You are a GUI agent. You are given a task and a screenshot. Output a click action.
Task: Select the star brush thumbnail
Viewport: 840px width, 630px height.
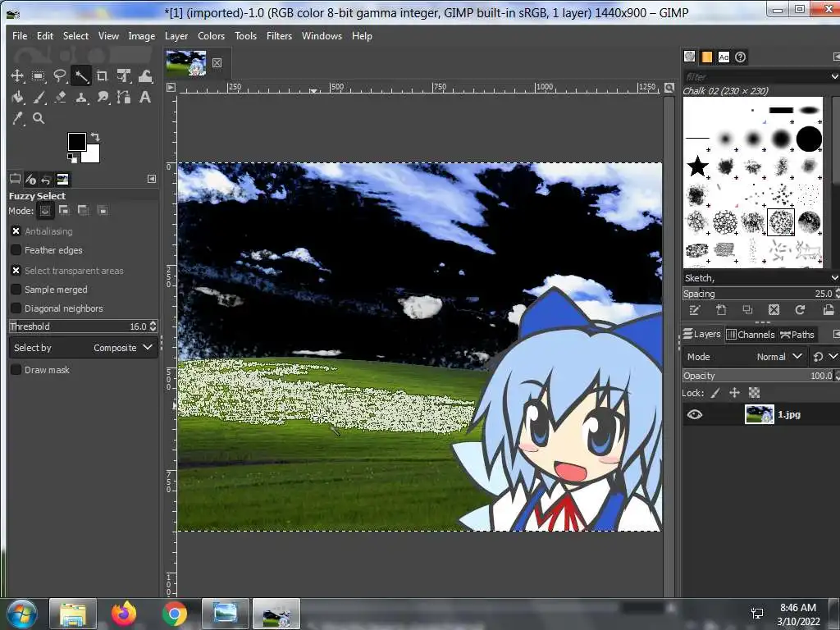(697, 166)
